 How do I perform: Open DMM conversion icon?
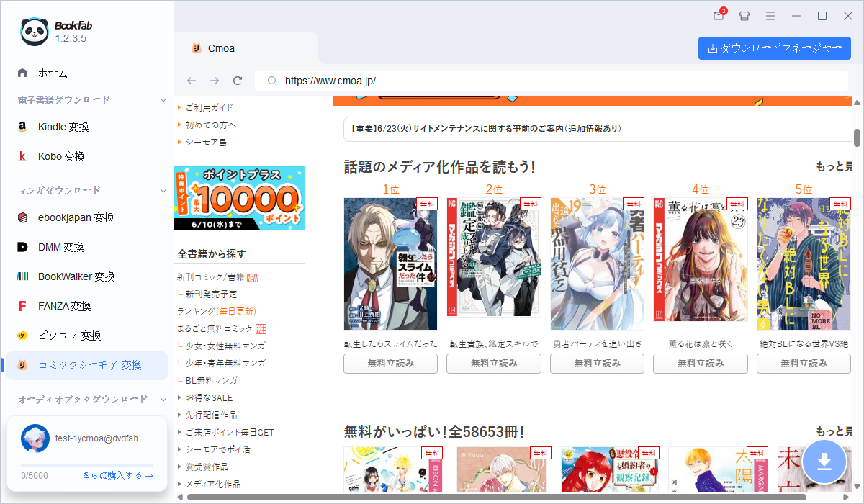(22, 247)
